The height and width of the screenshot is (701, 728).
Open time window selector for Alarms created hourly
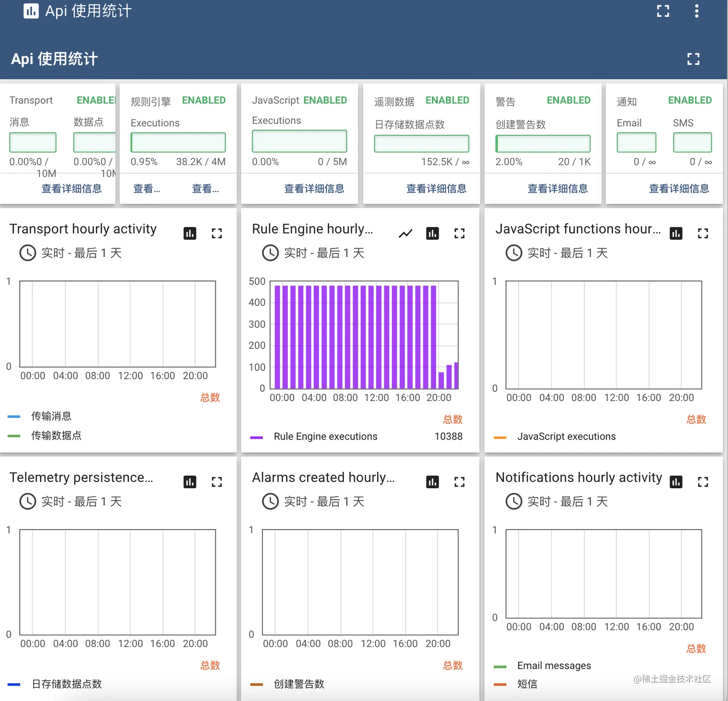pos(313,501)
